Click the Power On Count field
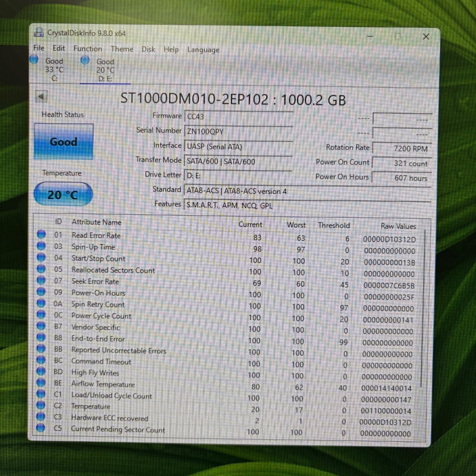476x476 pixels. tap(402, 163)
